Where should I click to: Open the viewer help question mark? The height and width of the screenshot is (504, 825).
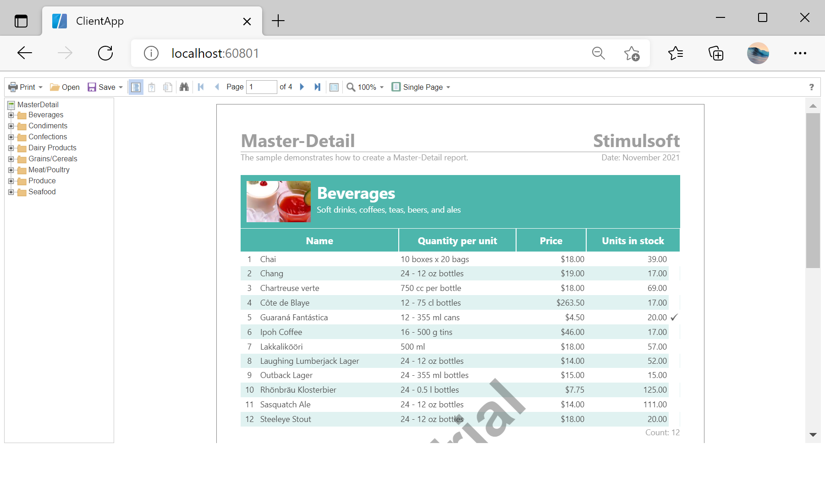811,87
